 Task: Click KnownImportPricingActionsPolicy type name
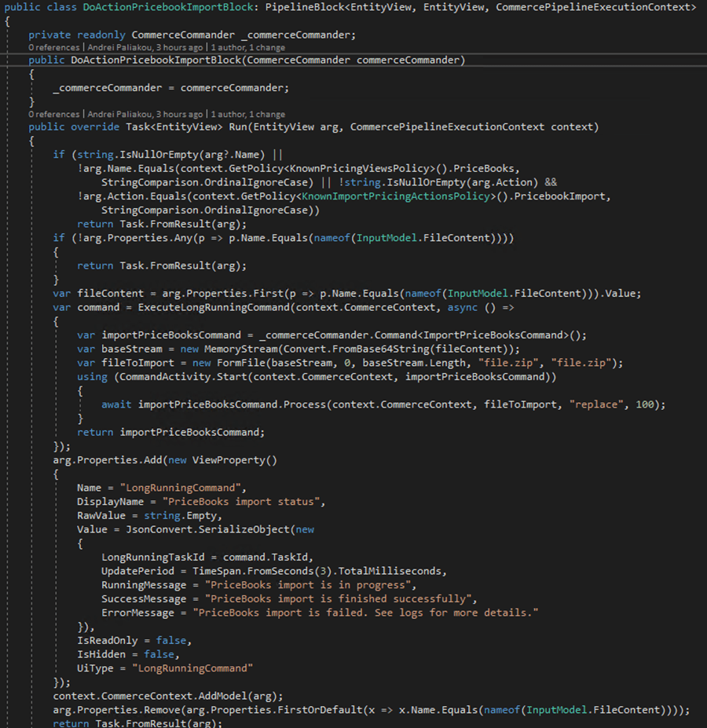[396, 196]
